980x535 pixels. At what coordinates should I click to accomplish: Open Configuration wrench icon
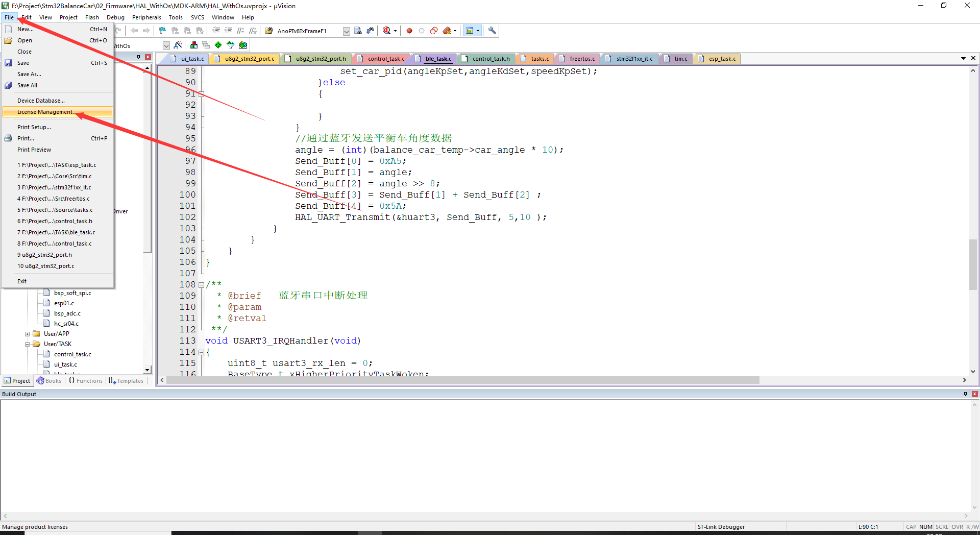click(492, 31)
